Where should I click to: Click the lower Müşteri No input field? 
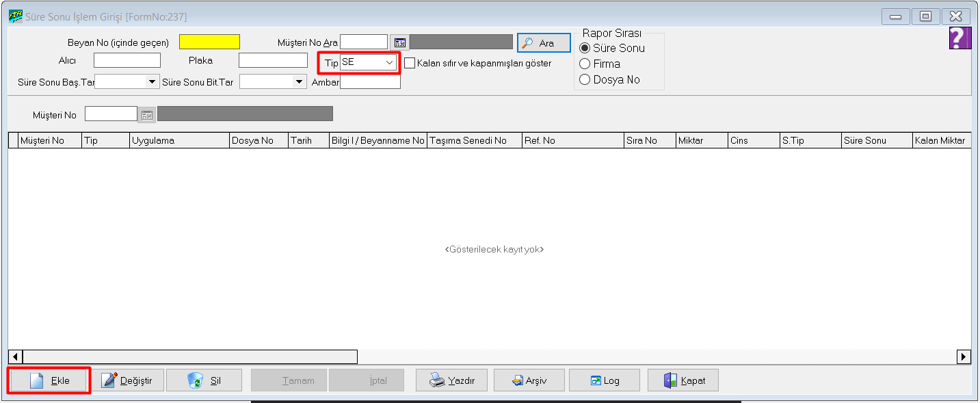[x=111, y=114]
